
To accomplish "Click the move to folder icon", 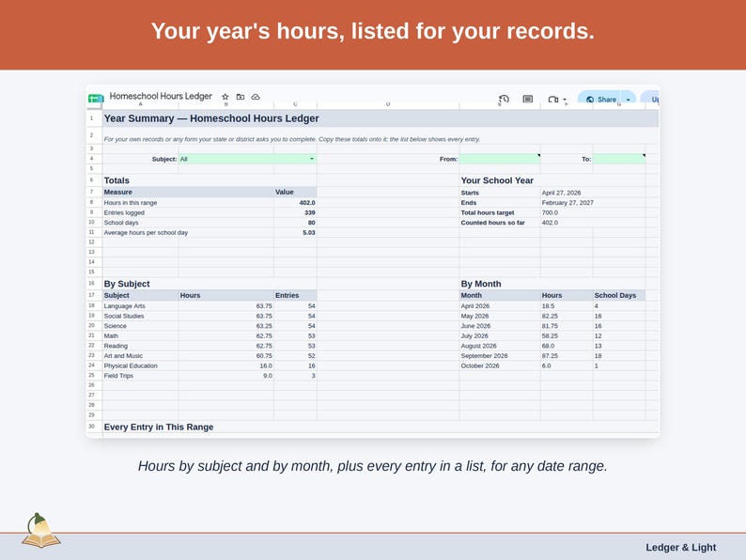I will (x=241, y=97).
